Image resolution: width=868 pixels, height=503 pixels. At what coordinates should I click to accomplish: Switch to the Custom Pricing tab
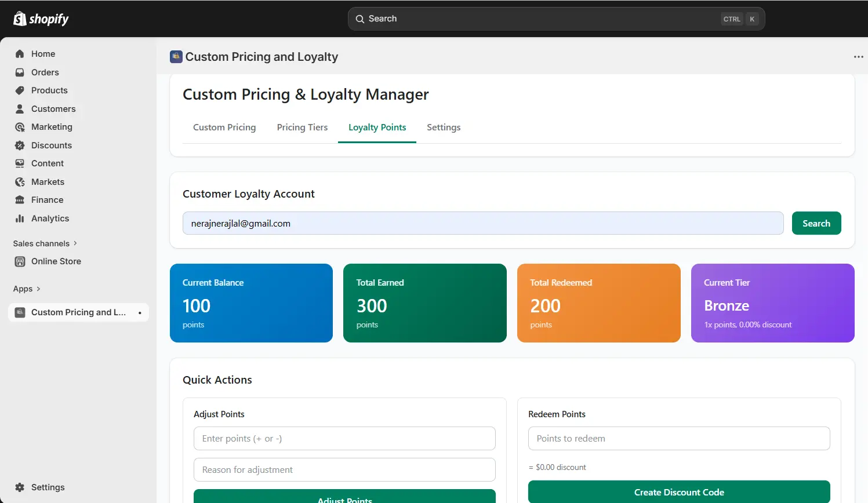pos(224,127)
